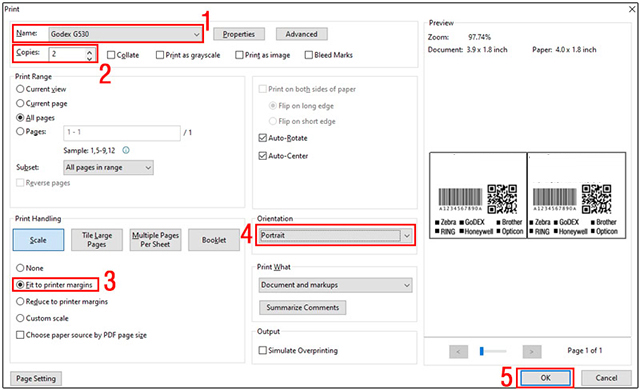Select the Pages range radio button
Image resolution: width=640 pixels, height=390 pixels.
(20, 131)
